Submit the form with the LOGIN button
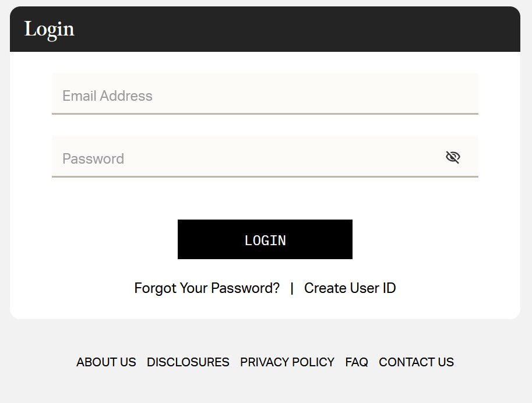This screenshot has width=532, height=403. [x=265, y=239]
